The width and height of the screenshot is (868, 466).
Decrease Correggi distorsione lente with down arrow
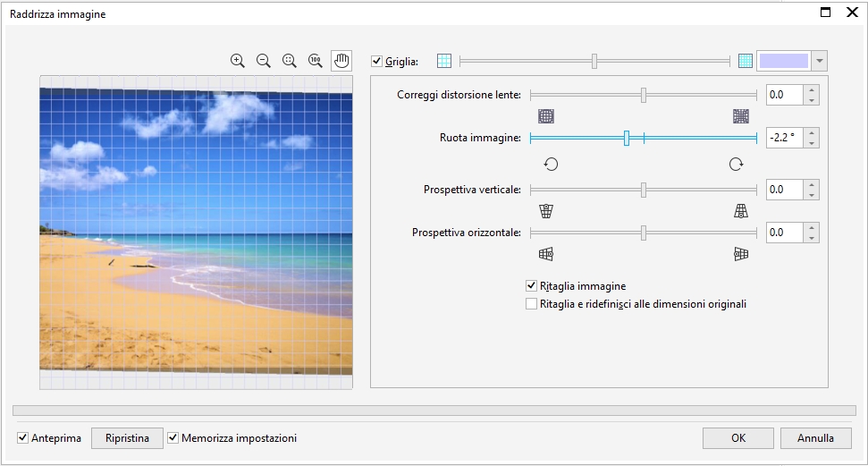point(811,100)
